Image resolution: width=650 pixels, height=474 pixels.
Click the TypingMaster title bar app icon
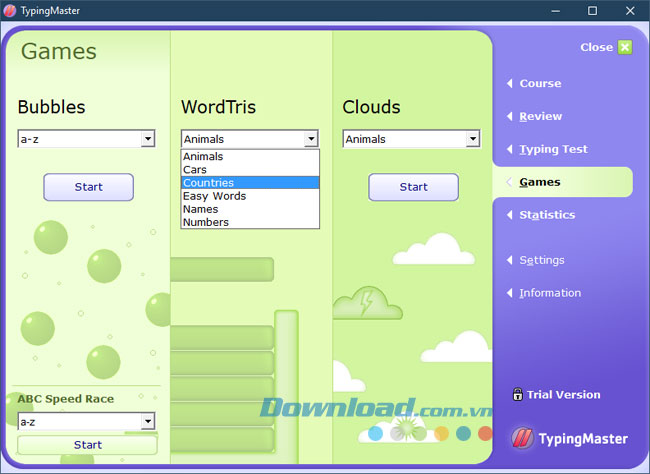pyautogui.click(x=10, y=10)
